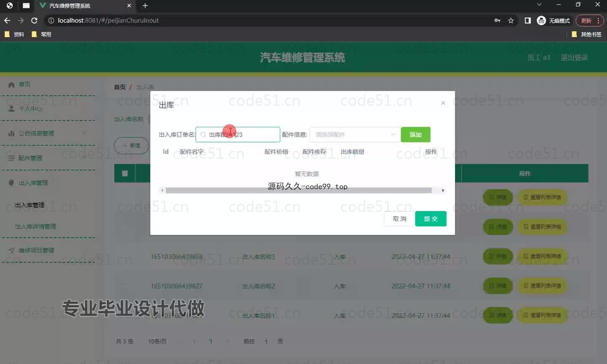Click the 更新 button in the browser toolbar
This screenshot has height=364, width=607.
point(586,20)
